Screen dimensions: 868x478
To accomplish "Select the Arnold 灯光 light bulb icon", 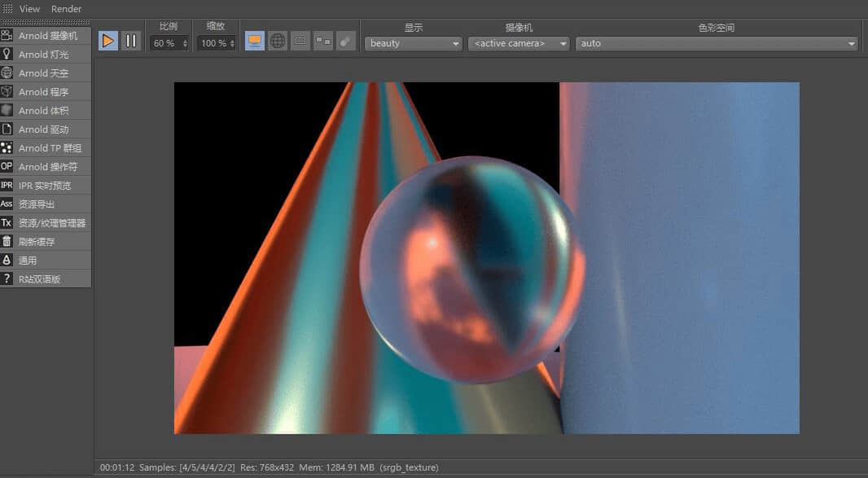I will click(x=7, y=55).
